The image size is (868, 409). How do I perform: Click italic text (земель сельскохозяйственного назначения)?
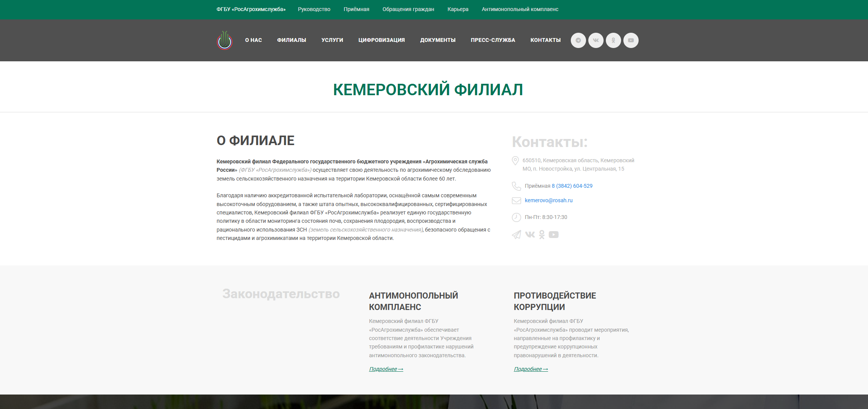point(365,230)
